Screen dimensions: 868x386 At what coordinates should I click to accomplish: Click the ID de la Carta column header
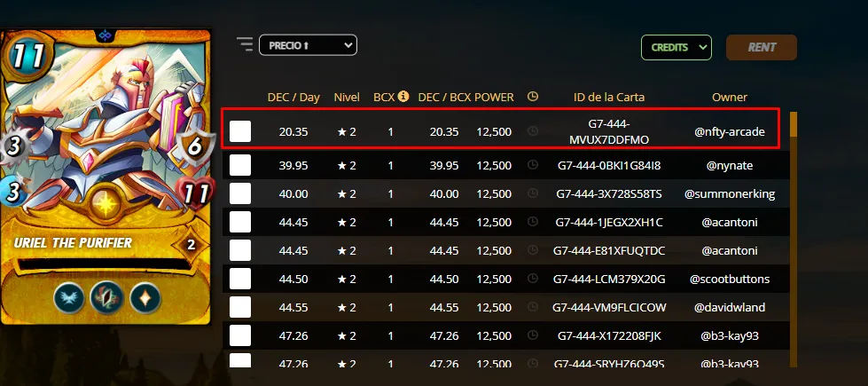tap(609, 97)
